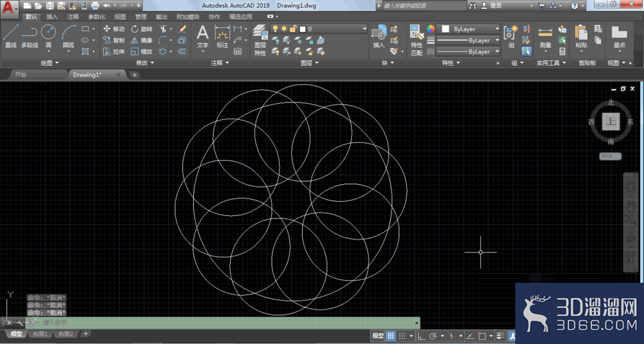Open the ByLayer linetype dropdown

tap(468, 52)
